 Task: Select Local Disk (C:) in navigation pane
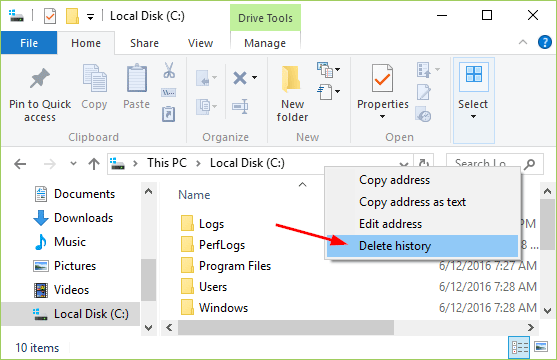71,314
